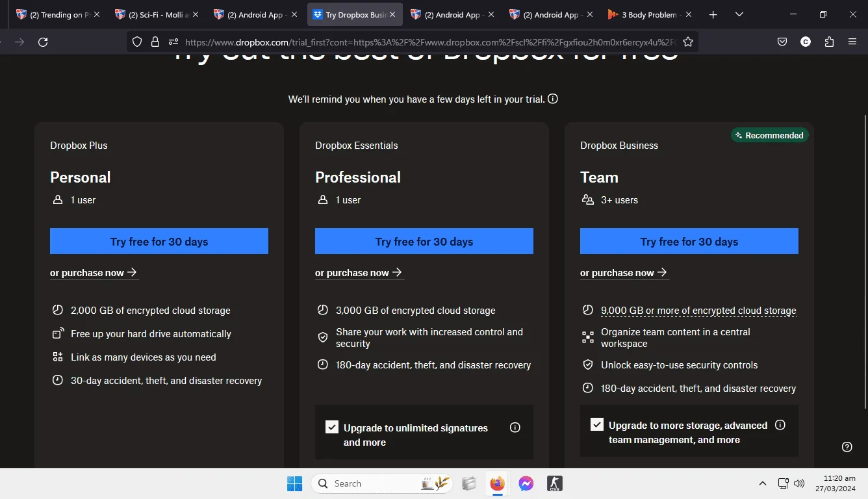Bookmark this page with the star icon
Viewport: 868px width, 499px height.
688,42
